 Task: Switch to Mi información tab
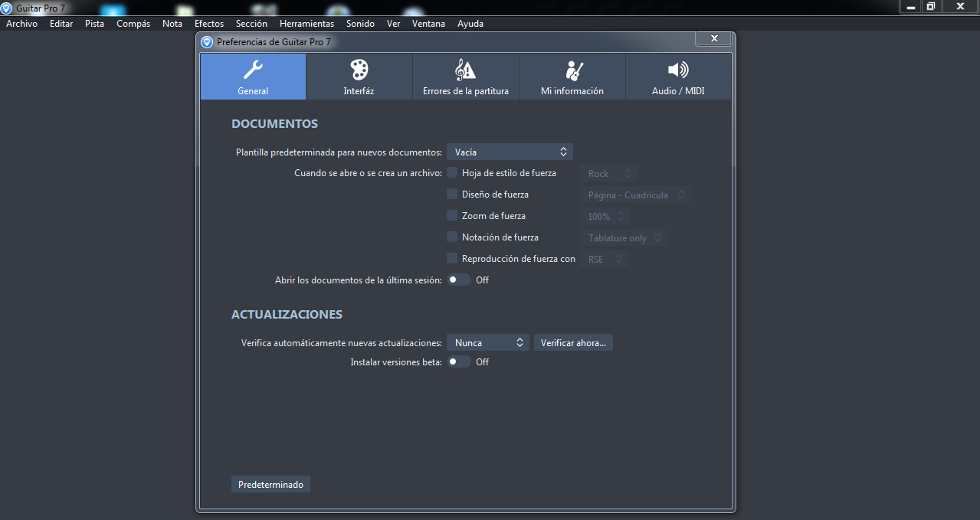tap(572, 77)
